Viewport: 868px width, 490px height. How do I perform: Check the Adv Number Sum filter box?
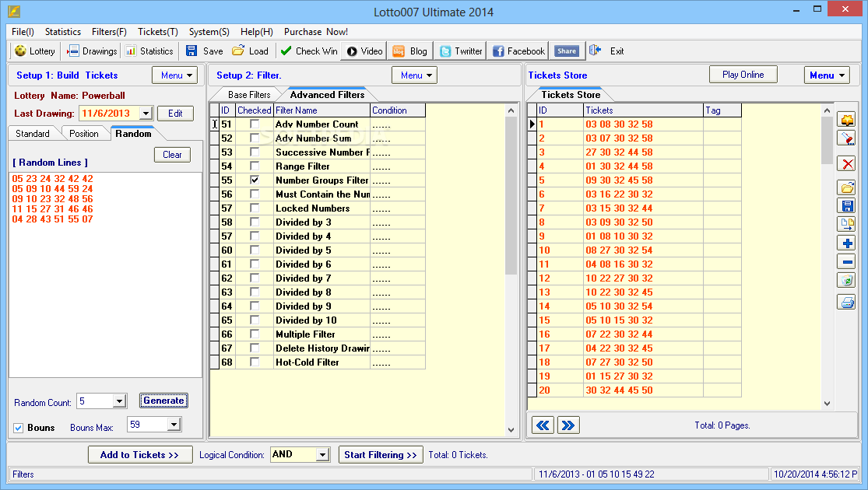pyautogui.click(x=255, y=138)
